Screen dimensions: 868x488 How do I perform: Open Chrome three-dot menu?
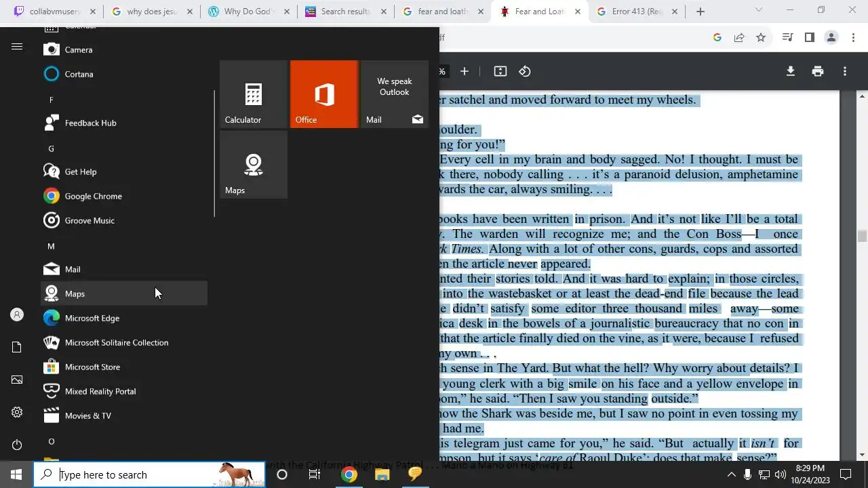(852, 38)
